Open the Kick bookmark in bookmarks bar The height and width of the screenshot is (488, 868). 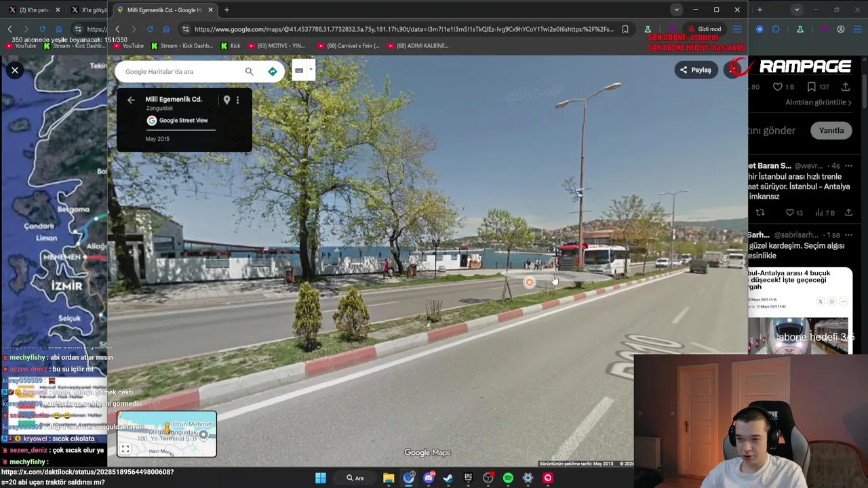[231, 45]
